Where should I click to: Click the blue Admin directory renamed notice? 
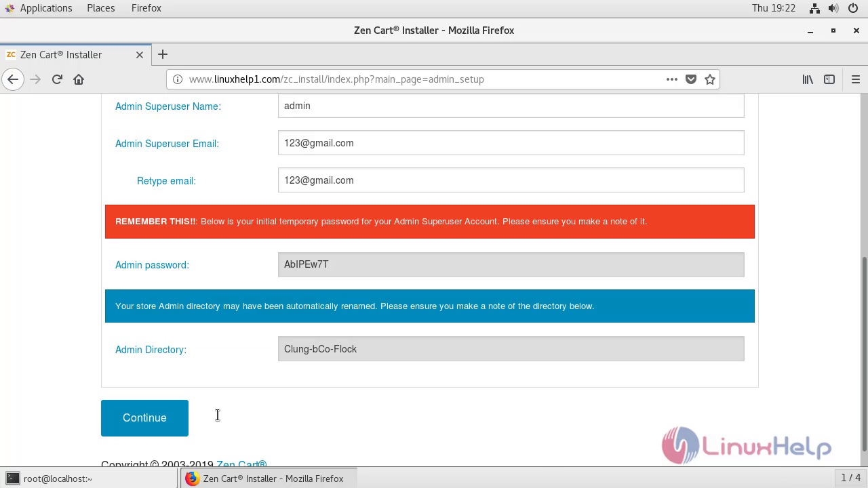coord(430,306)
